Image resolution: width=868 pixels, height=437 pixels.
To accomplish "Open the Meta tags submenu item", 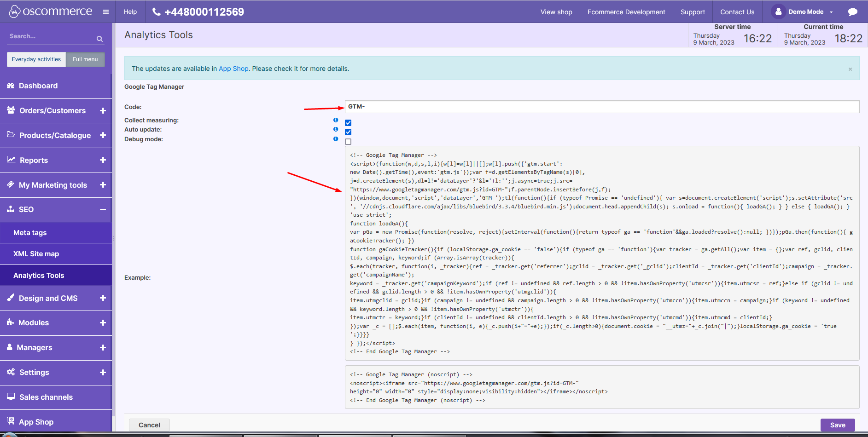I will pos(56,233).
